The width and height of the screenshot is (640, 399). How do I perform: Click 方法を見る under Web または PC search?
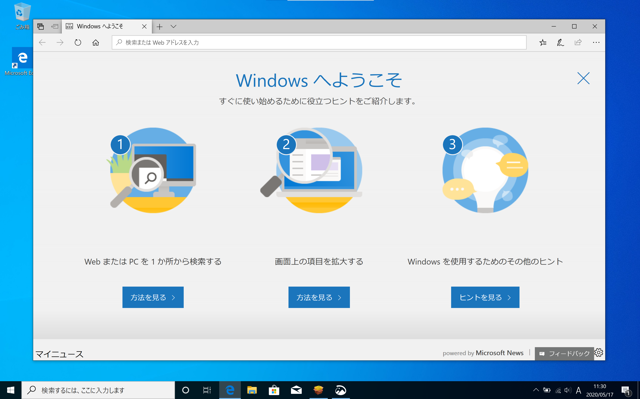[x=153, y=297]
